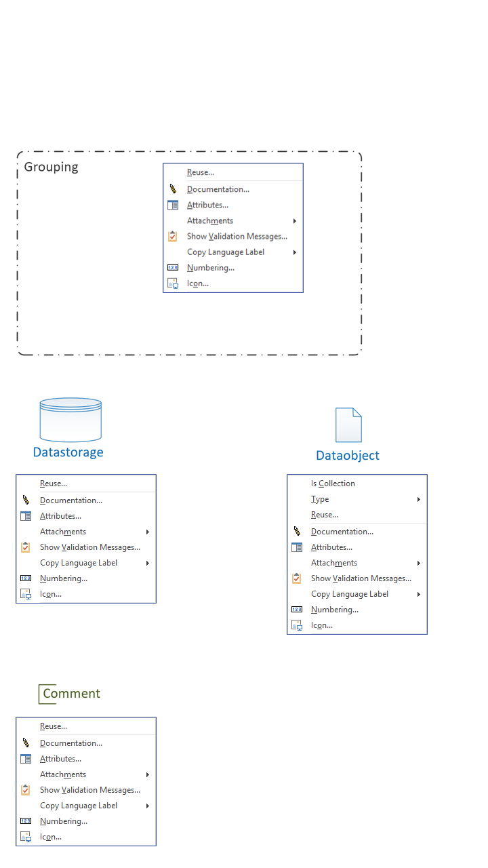488x868 pixels.
Task: Select the Grouping label text
Action: click(x=52, y=167)
